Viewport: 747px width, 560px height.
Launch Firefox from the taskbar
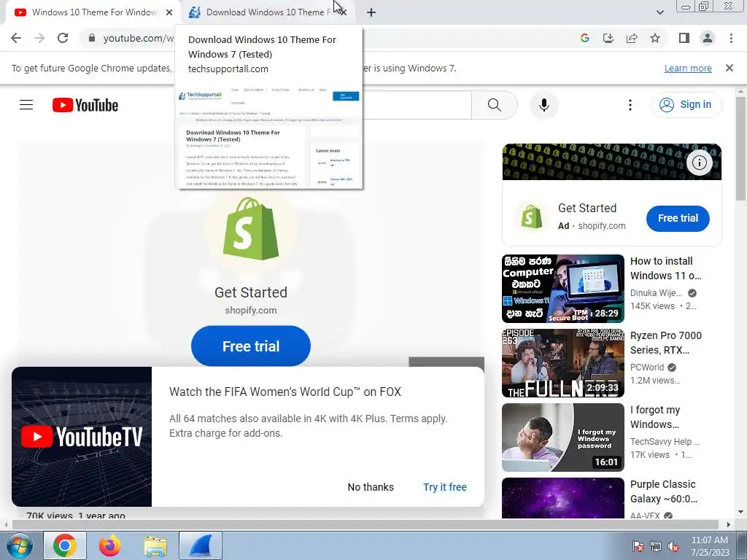pos(110,545)
